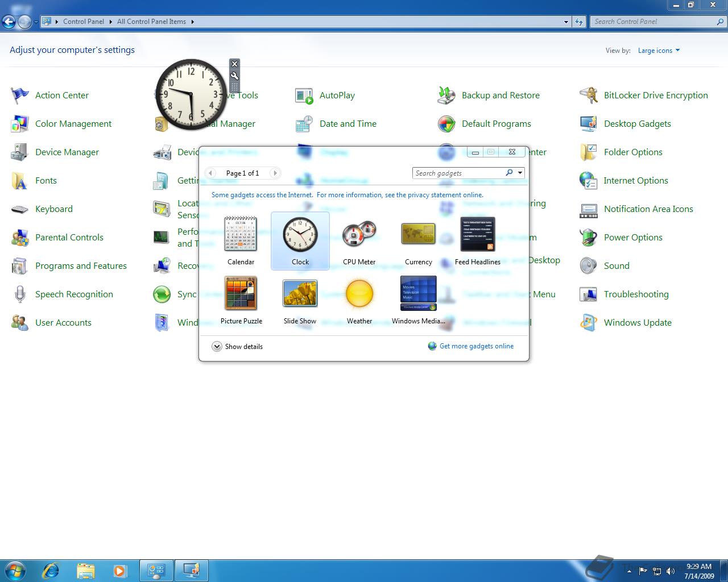
Task: Click the Back navigation button
Action: pos(8,22)
